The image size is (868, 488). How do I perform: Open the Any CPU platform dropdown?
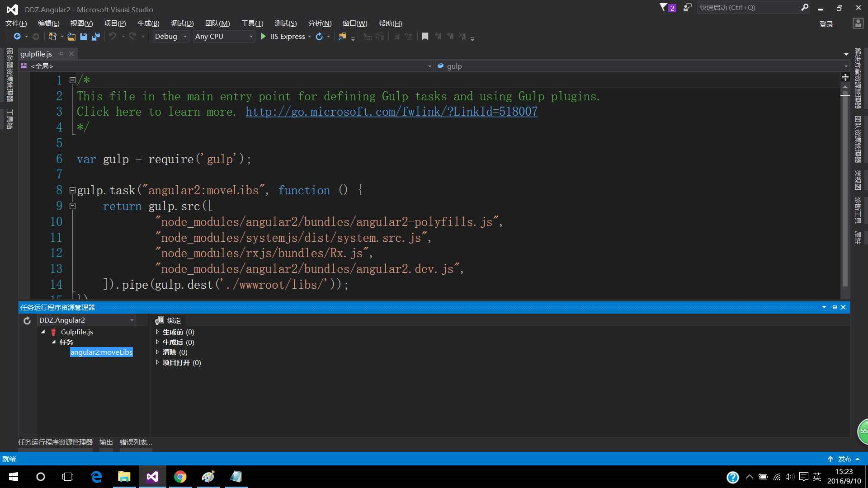click(x=224, y=37)
